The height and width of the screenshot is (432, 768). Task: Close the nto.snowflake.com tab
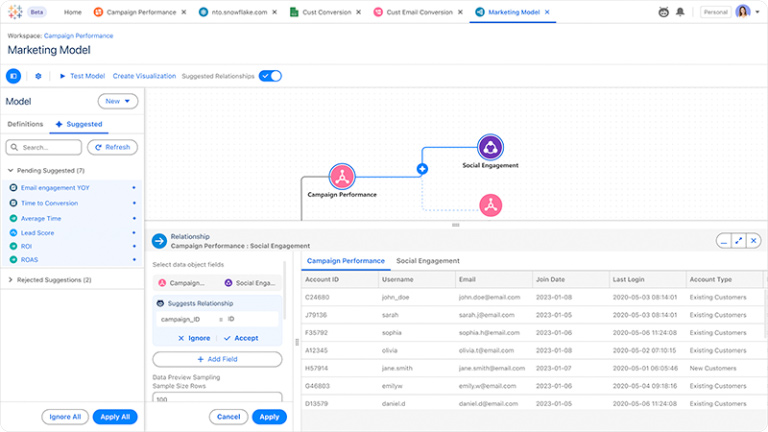(x=274, y=12)
